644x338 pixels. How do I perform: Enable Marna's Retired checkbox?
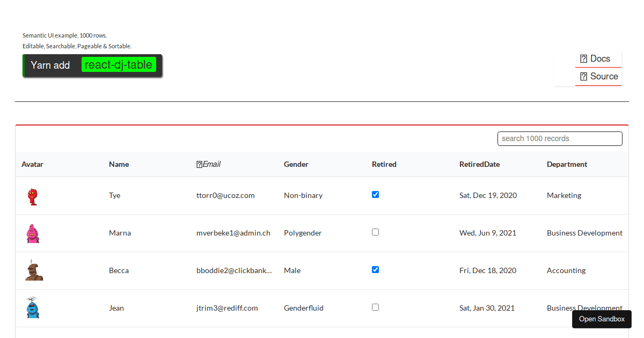pyautogui.click(x=375, y=232)
